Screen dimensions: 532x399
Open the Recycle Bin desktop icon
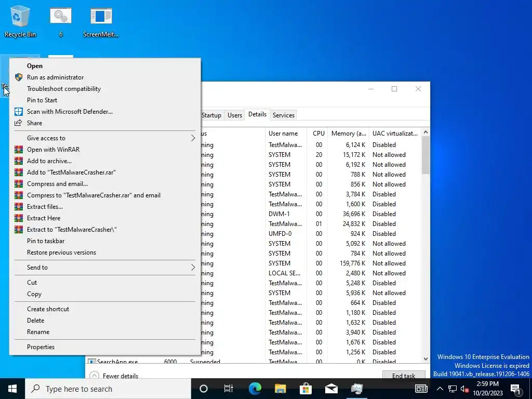pyautogui.click(x=20, y=21)
